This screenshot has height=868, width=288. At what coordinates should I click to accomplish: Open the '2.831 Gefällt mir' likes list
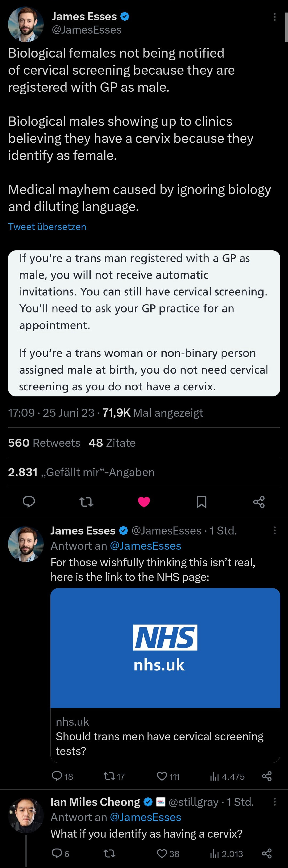coord(81,472)
